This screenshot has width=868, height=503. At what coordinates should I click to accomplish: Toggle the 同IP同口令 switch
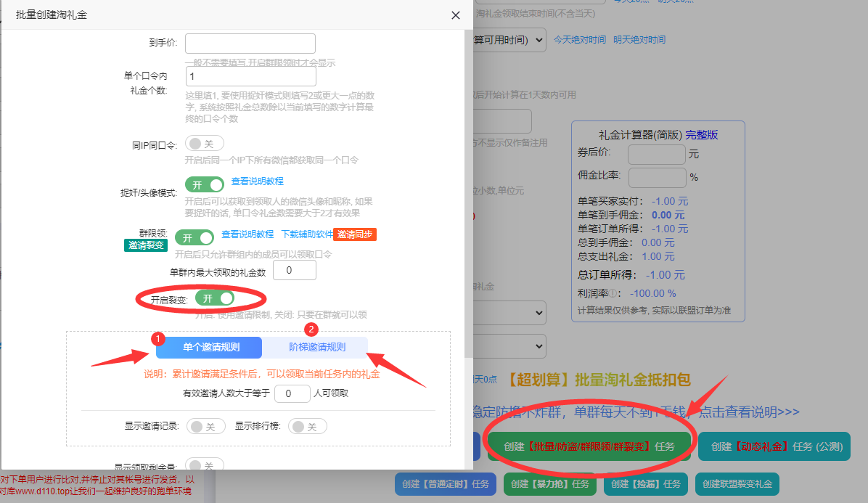pos(204,144)
